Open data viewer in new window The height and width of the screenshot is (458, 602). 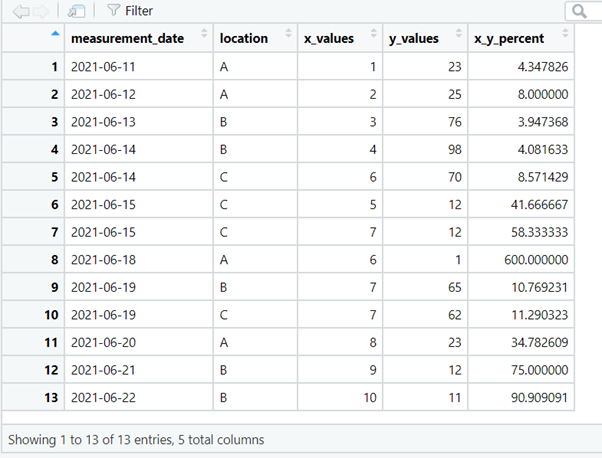[77, 11]
